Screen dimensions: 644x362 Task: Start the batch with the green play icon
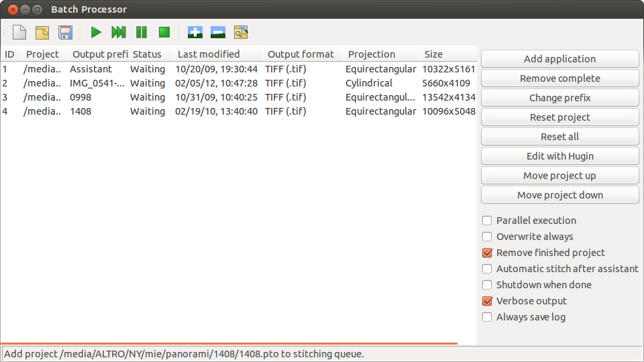coord(96,32)
